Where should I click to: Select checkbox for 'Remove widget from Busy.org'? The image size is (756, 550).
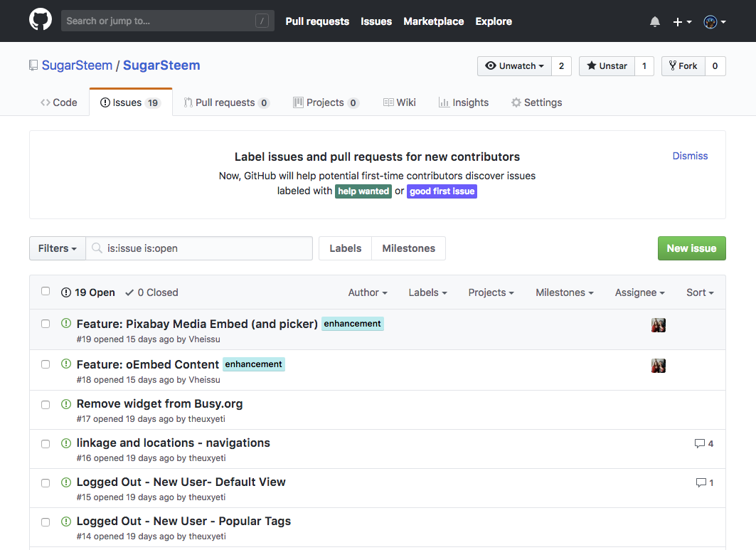46,405
